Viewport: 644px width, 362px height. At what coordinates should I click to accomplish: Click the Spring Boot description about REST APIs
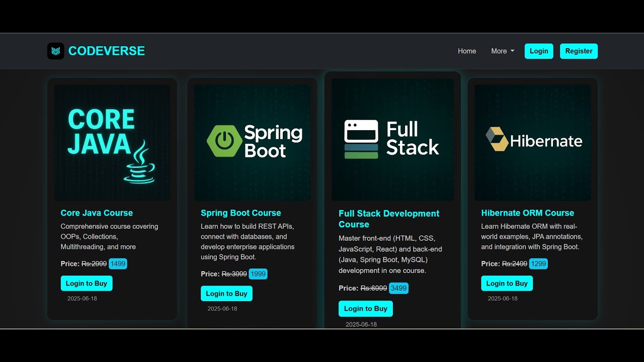pyautogui.click(x=248, y=241)
